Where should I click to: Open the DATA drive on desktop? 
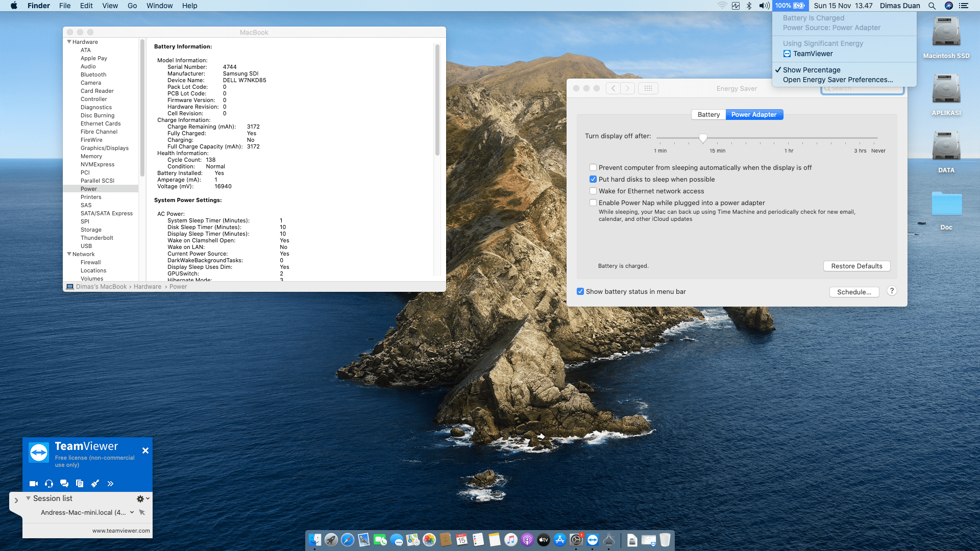tap(946, 152)
